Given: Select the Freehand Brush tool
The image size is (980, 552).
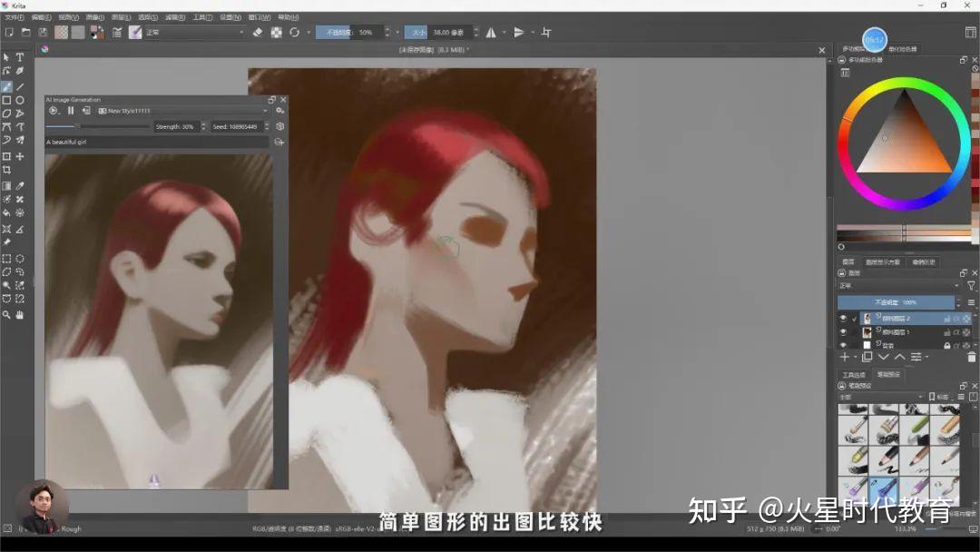Looking at the screenshot, I should tap(6, 82).
